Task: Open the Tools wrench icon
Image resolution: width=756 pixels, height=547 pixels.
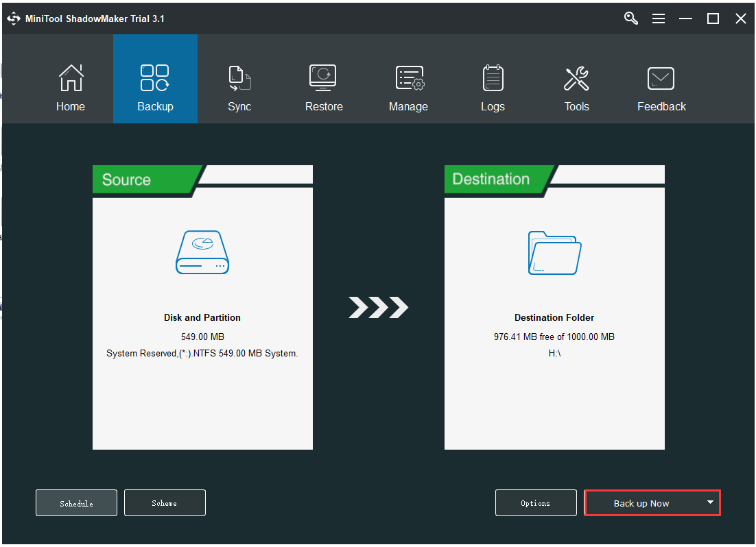Action: [577, 79]
